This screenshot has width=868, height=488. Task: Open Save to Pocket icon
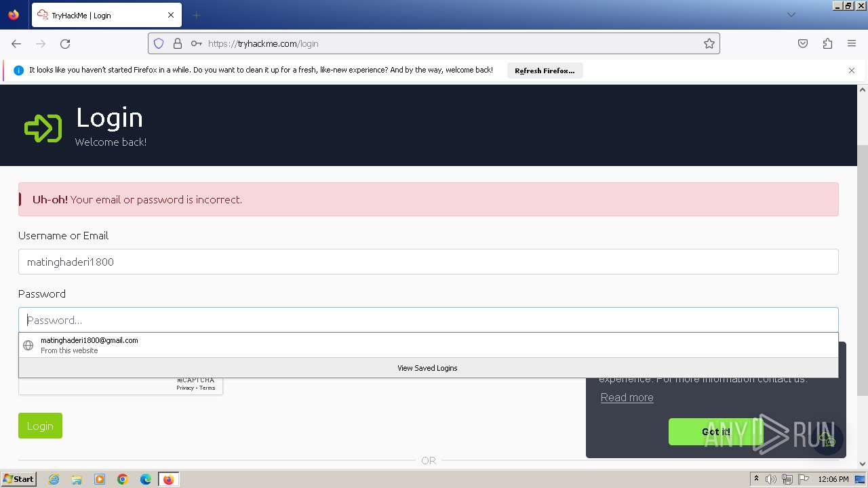(803, 43)
